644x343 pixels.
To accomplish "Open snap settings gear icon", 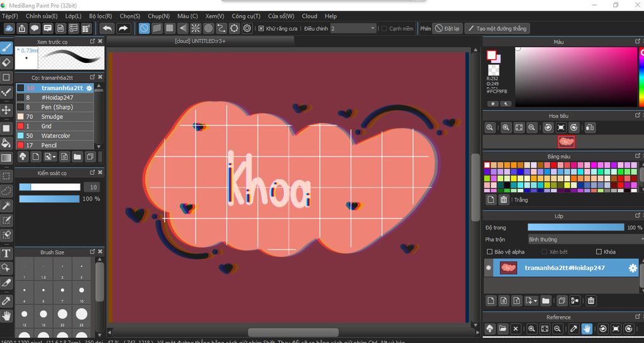I will [247, 28].
